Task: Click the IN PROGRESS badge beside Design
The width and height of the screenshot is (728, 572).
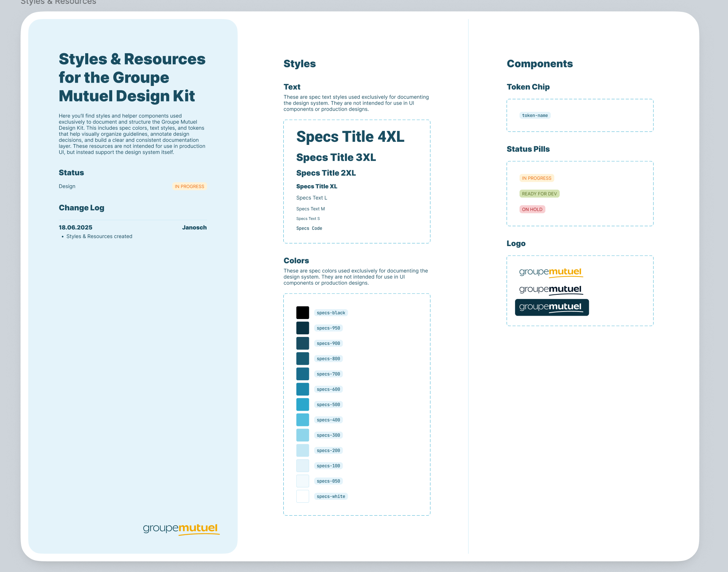Action: pos(189,186)
